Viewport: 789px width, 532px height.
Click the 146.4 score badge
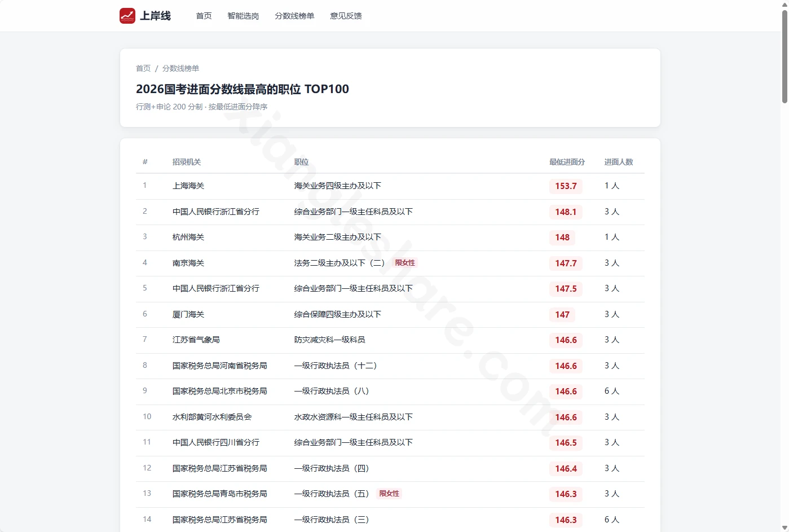click(x=566, y=469)
